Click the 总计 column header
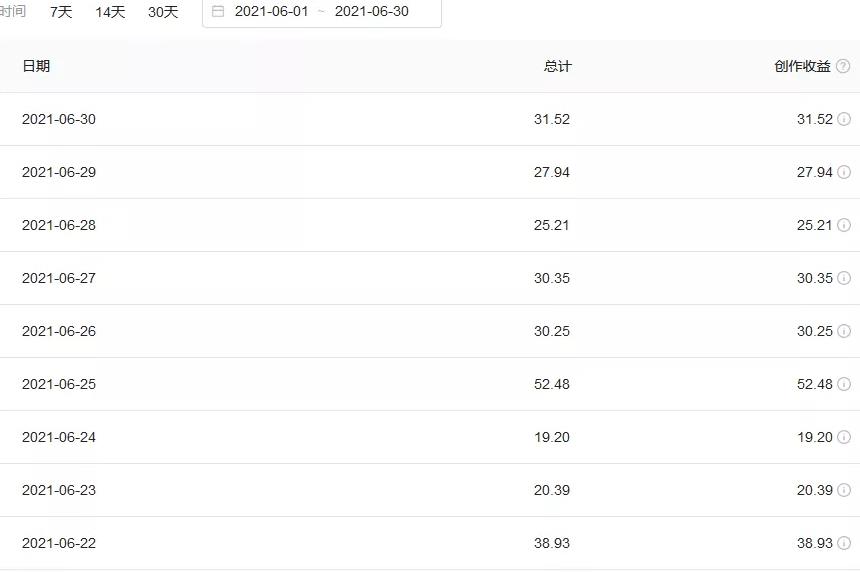The height and width of the screenshot is (572, 860). [x=557, y=66]
